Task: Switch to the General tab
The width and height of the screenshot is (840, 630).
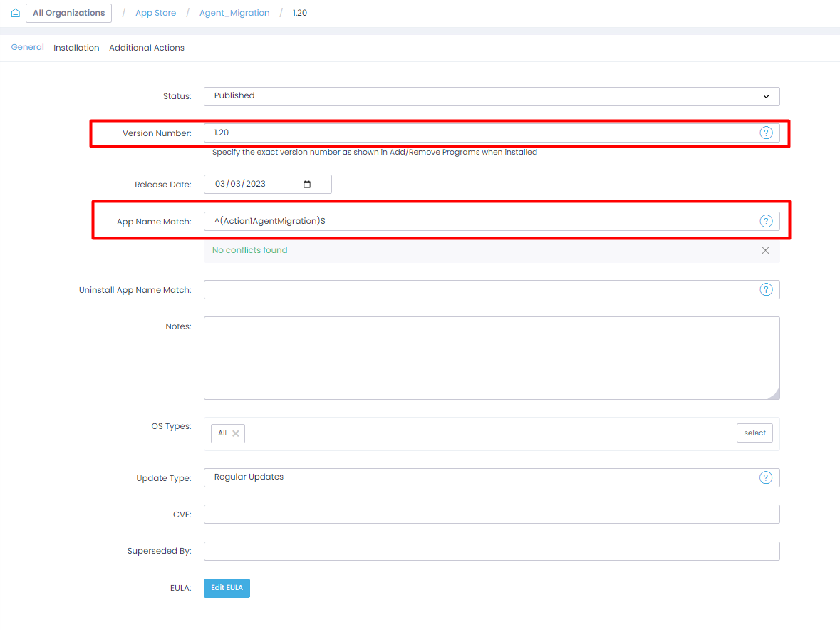Action: tap(27, 47)
